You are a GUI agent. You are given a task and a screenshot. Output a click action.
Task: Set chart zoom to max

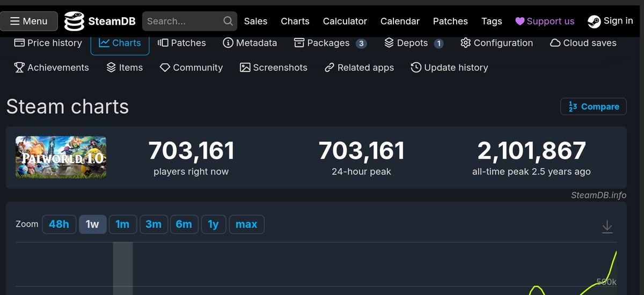pos(246,224)
